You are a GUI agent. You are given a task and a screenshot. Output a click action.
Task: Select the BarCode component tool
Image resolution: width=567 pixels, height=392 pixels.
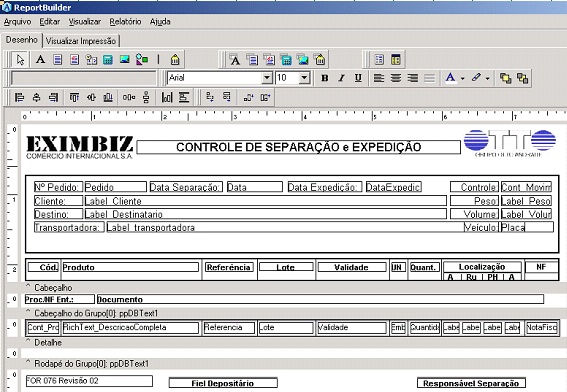(x=175, y=59)
